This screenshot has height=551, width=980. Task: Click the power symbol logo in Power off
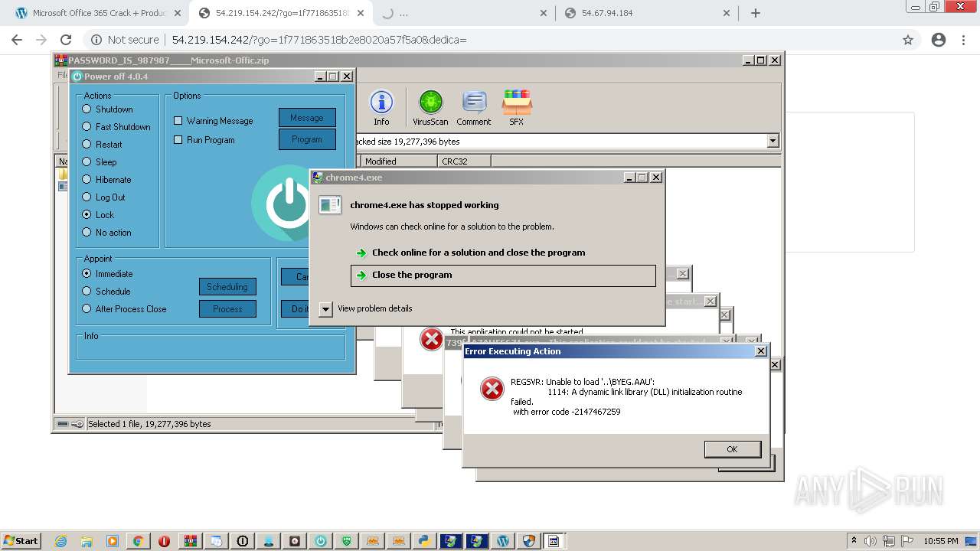pos(289,203)
